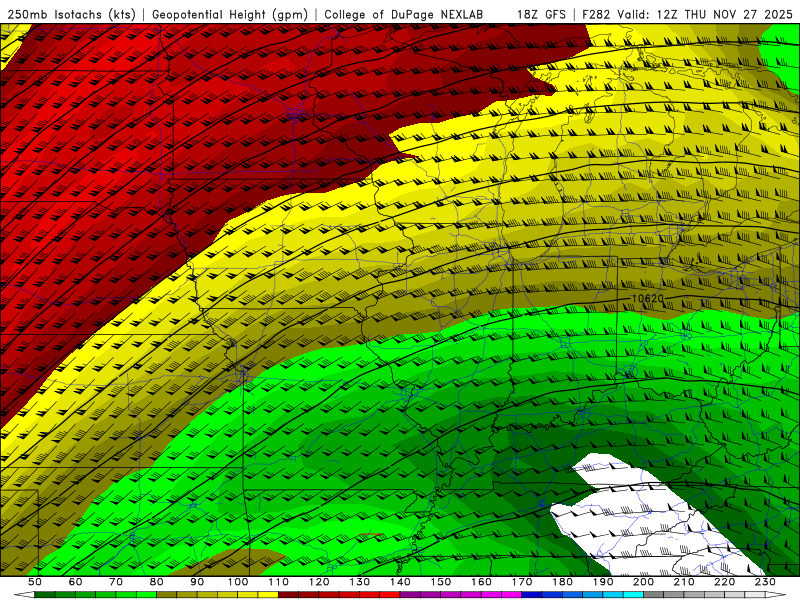Click the 70 value on the color scale
The width and height of the screenshot is (800, 600).
point(116,582)
